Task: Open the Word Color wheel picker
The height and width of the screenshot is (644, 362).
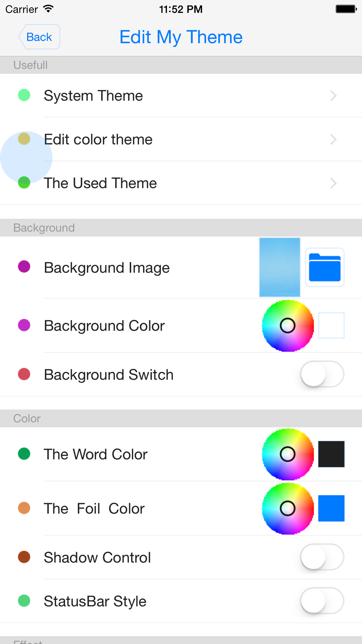Action: click(x=288, y=454)
